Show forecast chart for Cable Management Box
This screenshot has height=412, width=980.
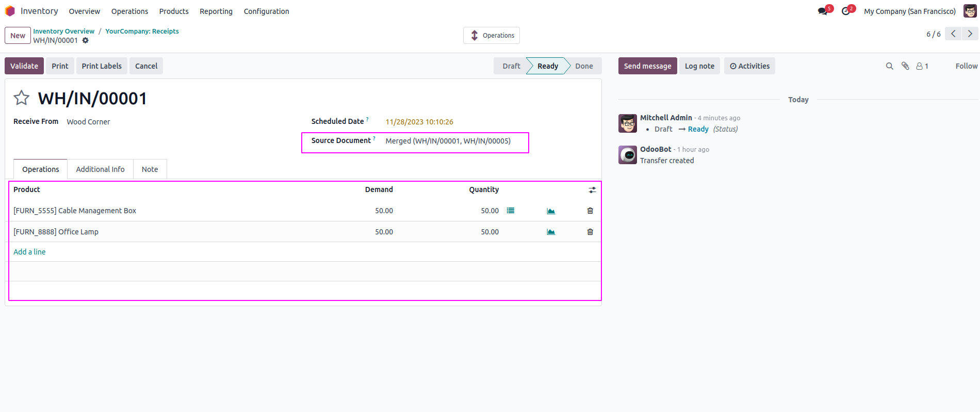coord(551,211)
